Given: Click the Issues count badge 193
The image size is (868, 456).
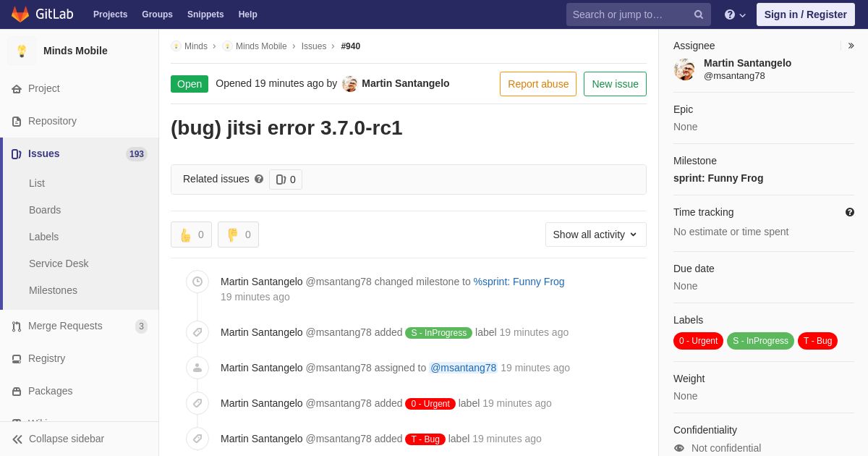Looking at the screenshot, I should [137, 154].
